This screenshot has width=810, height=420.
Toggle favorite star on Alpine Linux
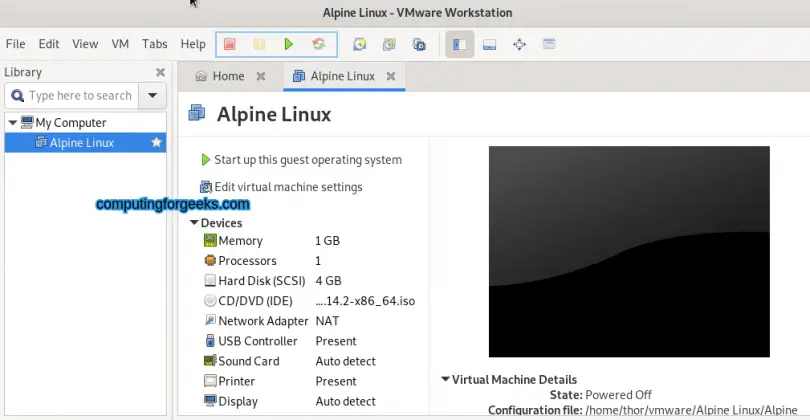(157, 143)
